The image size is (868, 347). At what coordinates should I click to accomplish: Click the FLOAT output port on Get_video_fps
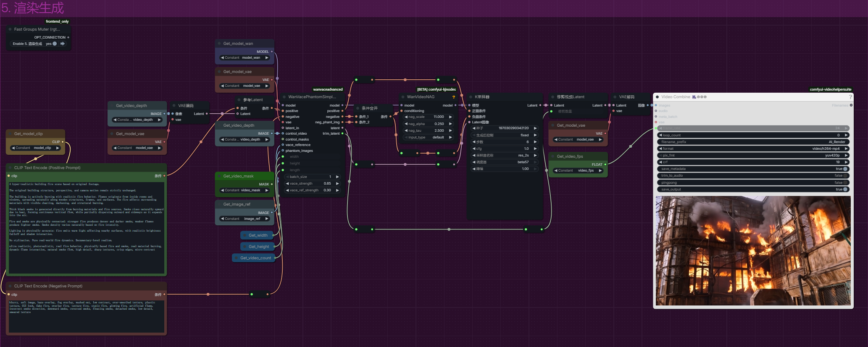[605, 164]
